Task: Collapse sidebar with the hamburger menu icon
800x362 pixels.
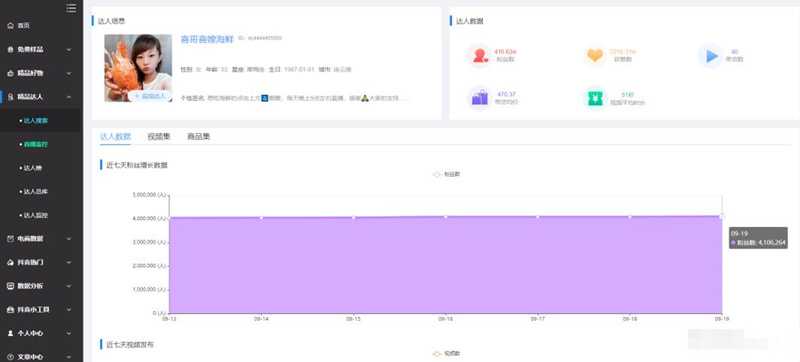Action: click(71, 8)
